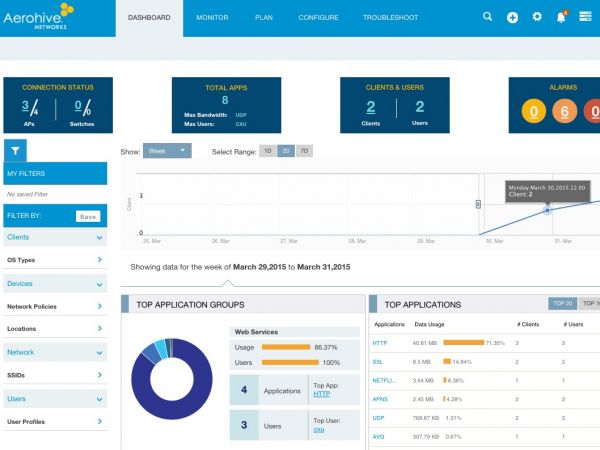Screen dimensions: 600x450
Task: Open the stacked list menu icon
Action: click(585, 16)
